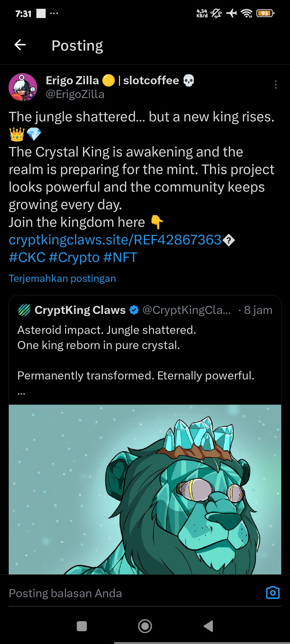The width and height of the screenshot is (290, 644).
Task: Tap the battery indicator in status bar
Action: coord(266,13)
